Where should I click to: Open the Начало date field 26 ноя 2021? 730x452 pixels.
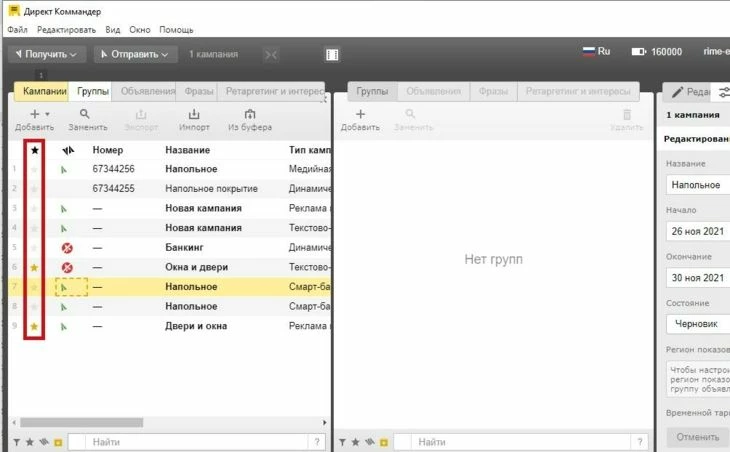click(698, 231)
